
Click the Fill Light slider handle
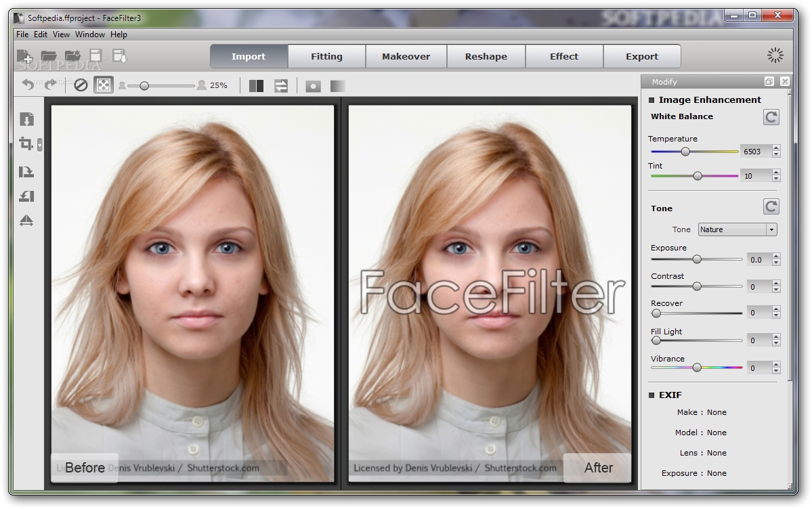tap(656, 340)
